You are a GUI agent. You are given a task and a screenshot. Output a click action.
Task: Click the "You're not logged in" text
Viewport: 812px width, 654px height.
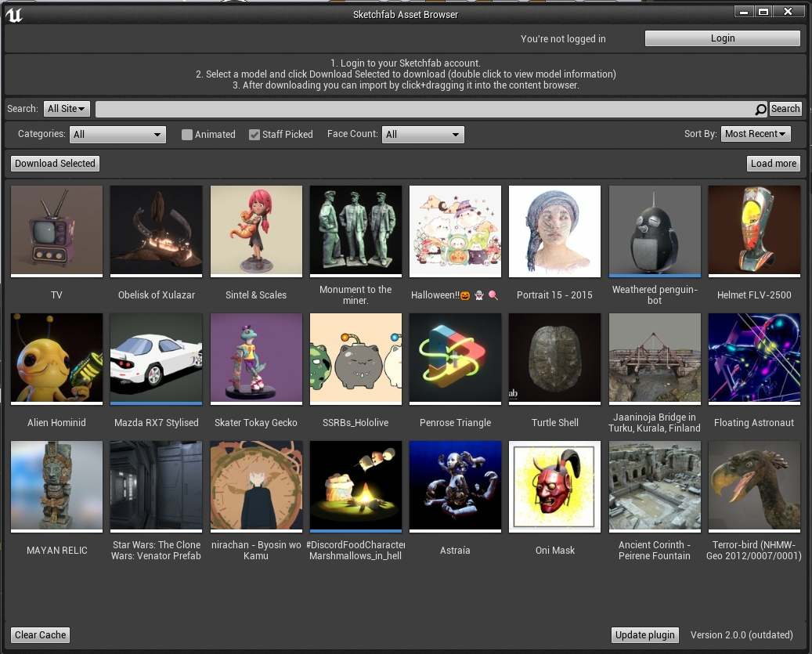pos(563,39)
